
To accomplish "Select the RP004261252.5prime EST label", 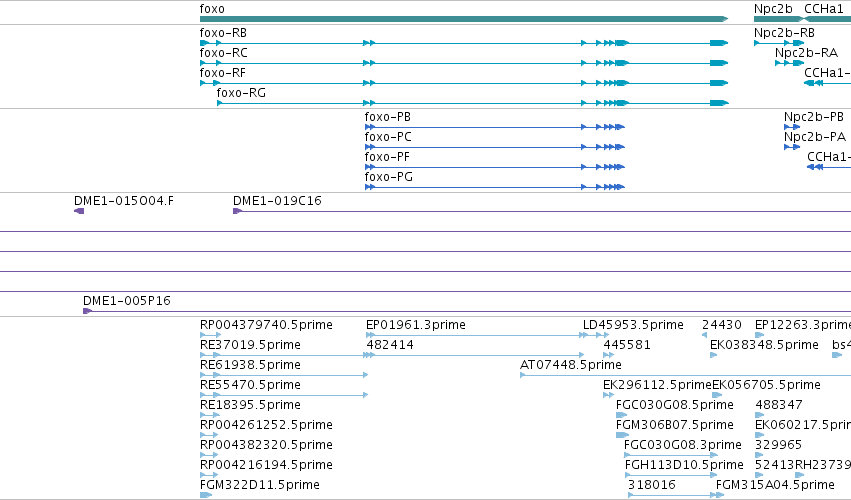I will click(266, 425).
